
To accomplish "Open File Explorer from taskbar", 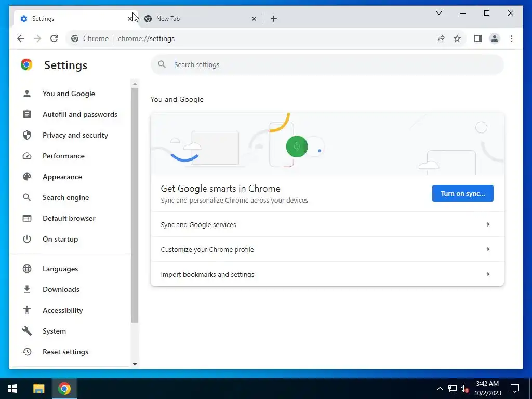I will (x=38, y=389).
